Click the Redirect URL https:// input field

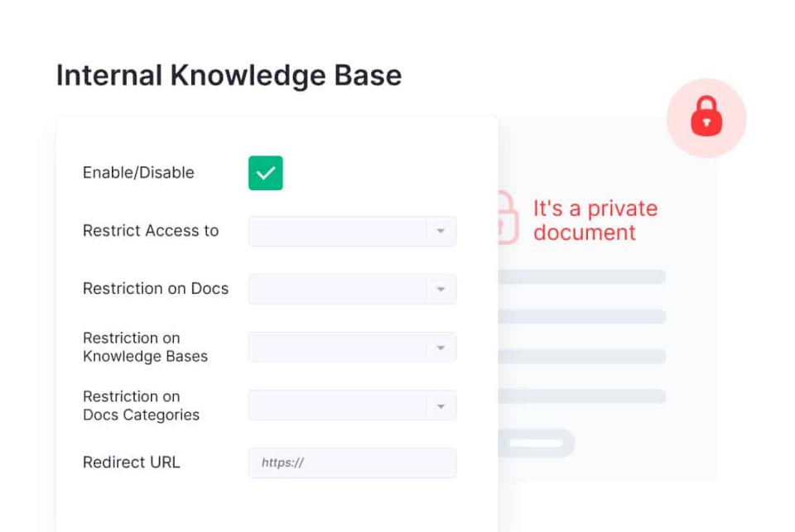(x=352, y=463)
